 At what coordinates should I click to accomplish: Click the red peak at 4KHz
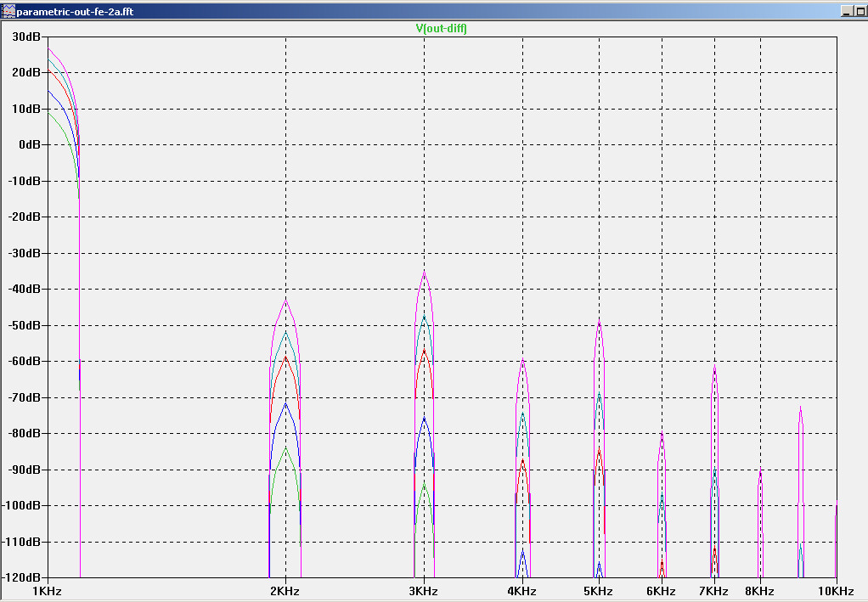pos(522,460)
